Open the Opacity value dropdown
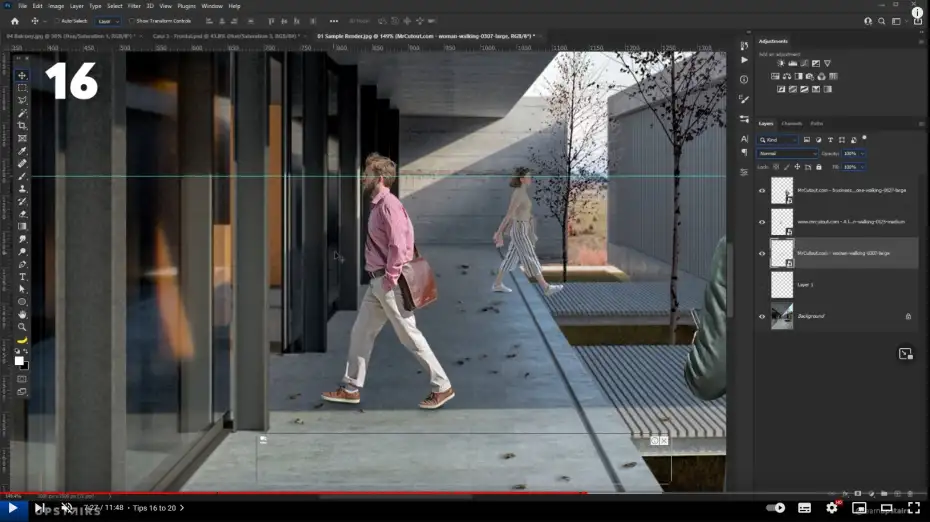This screenshot has height=522, width=930. [862, 154]
